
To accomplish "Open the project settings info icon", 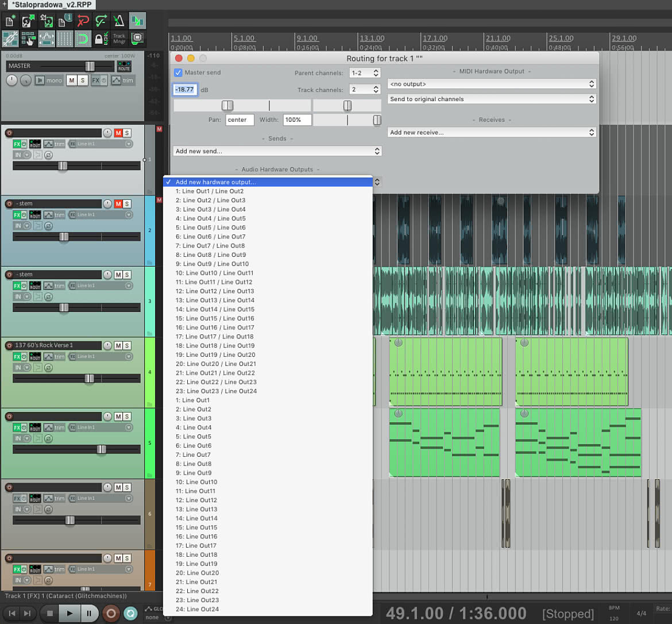I will pyautogui.click(x=64, y=21).
